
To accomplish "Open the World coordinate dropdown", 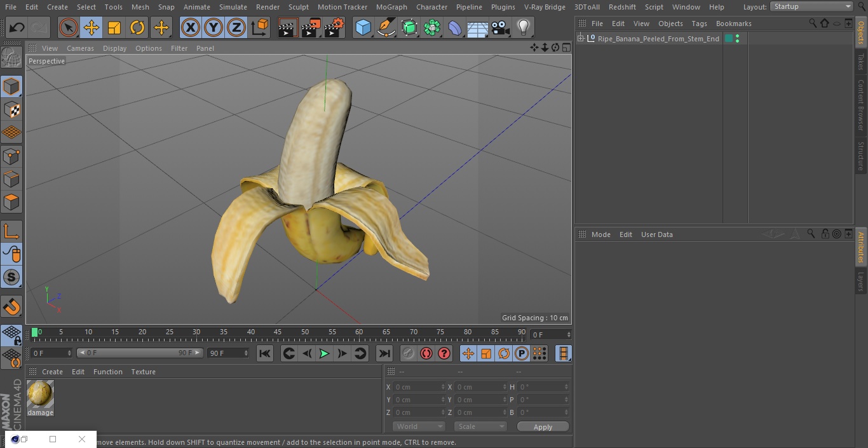I will (x=418, y=426).
